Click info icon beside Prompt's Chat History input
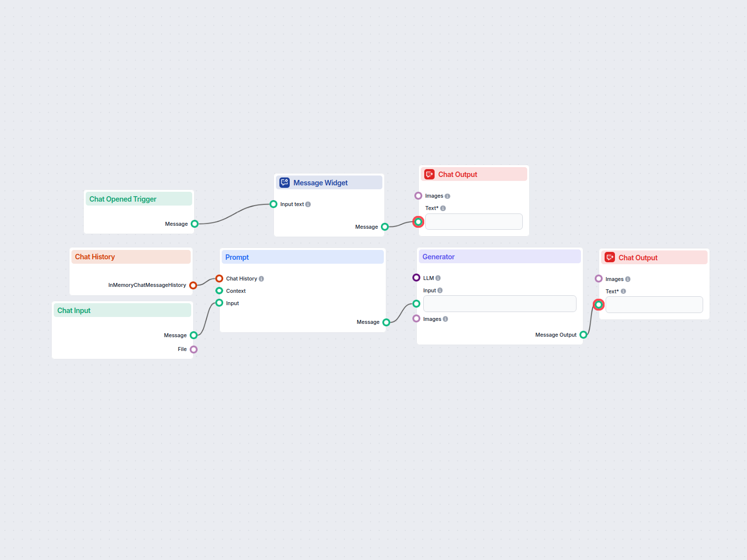The height and width of the screenshot is (560, 747). tap(261, 279)
